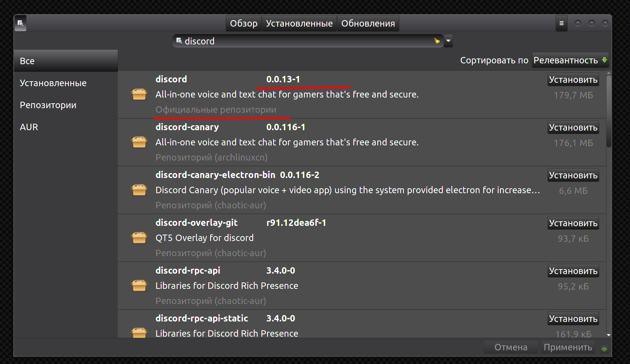
Task: Click the Сортировать по label
Action: [494, 60]
